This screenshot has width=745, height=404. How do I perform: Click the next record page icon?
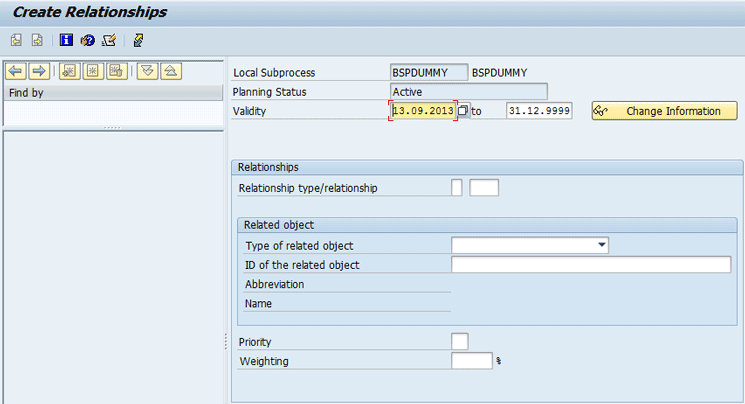pyautogui.click(x=37, y=40)
